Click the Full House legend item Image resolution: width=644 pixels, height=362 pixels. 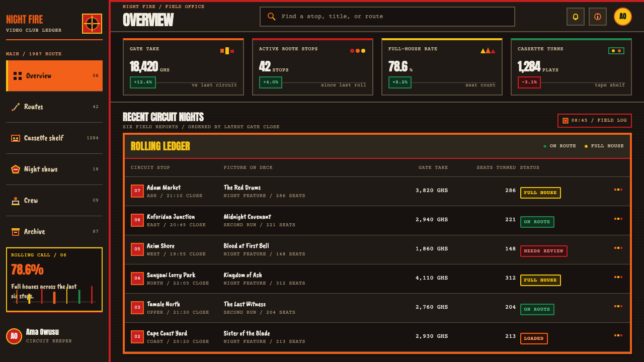[x=604, y=146]
